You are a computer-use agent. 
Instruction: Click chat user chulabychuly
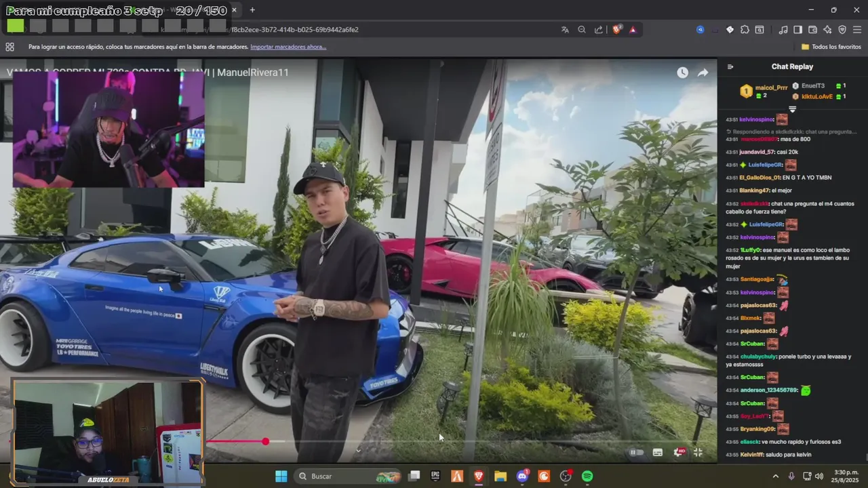pos(758,357)
